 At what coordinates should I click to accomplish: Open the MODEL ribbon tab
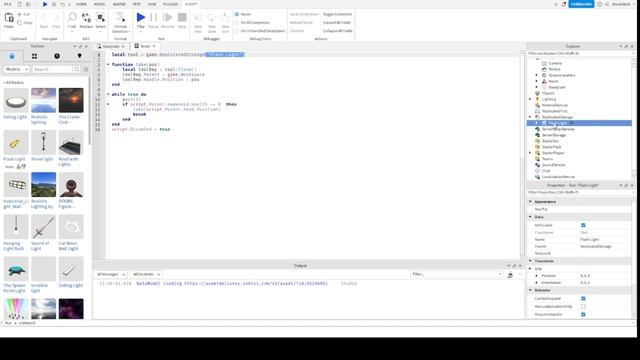(100, 4)
